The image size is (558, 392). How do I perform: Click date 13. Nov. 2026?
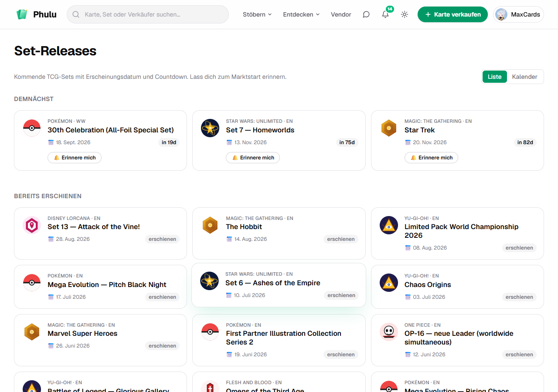[x=251, y=142]
